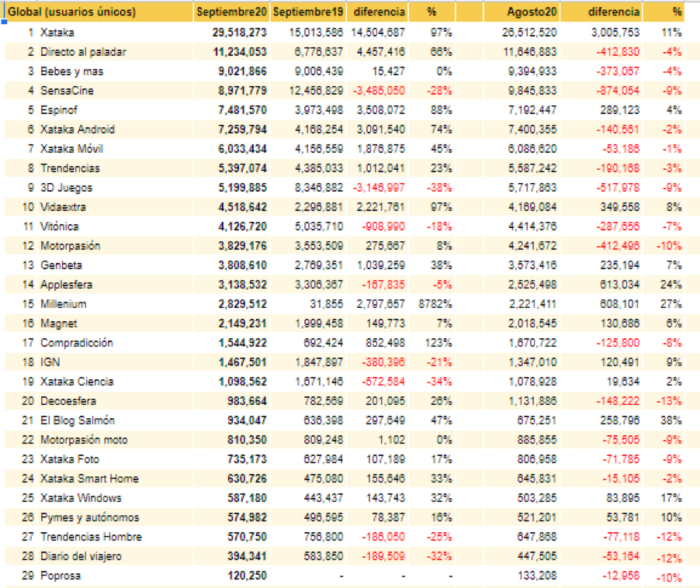Select the Xataka Windows cell
700x588 pixels.
(81, 498)
